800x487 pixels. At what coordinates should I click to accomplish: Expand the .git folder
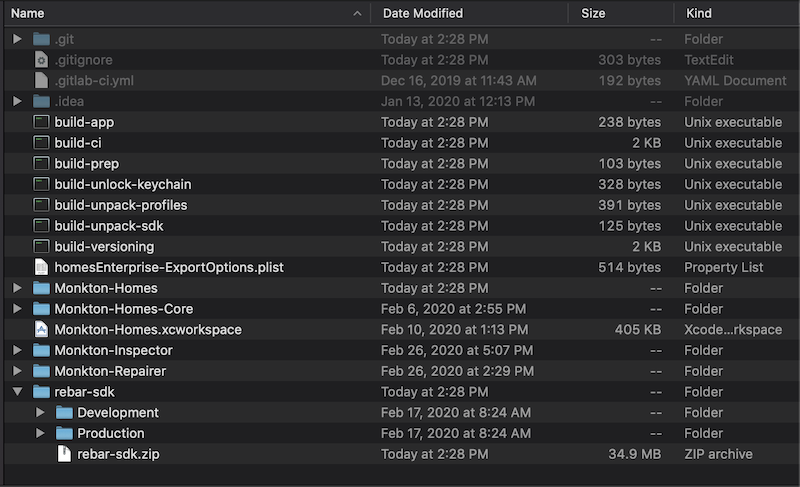17,39
